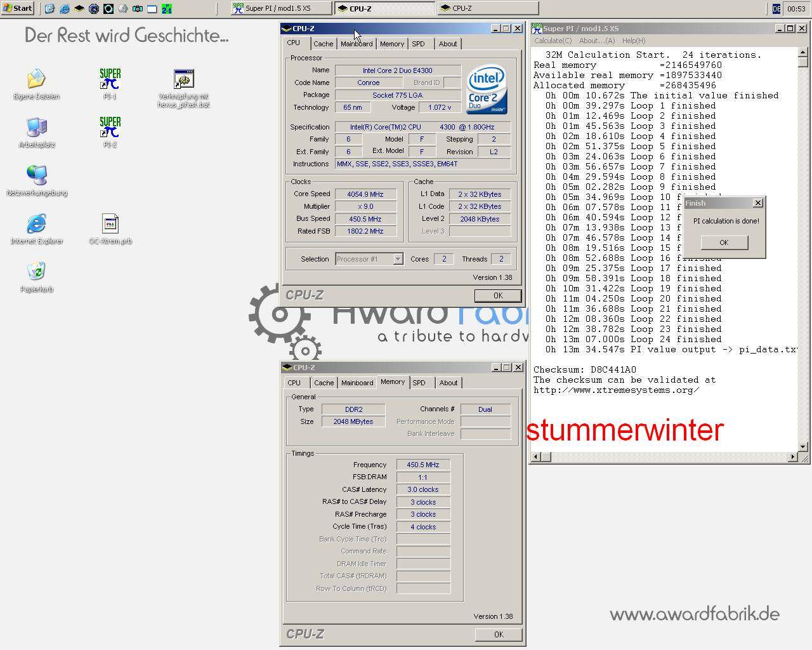This screenshot has width=812, height=650.
Task: Click the Internet Explorer quick launch icon
Action: point(65,8)
